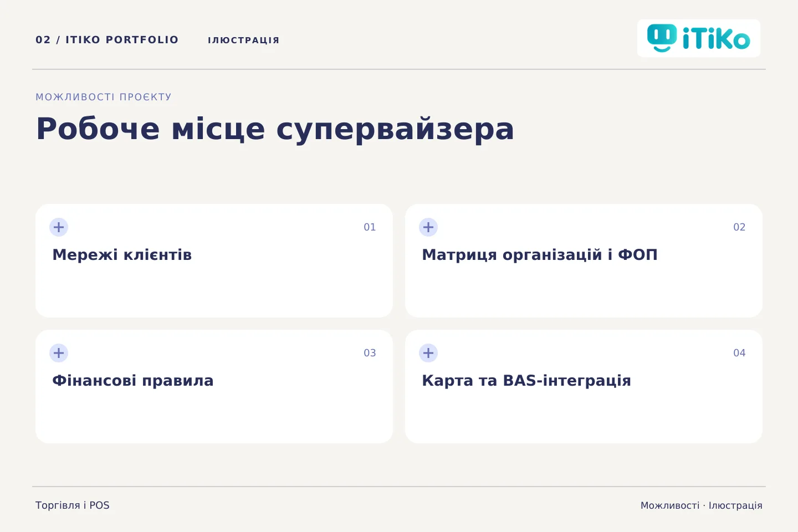The image size is (798, 532).
Task: Expand the plus icon for Карта та BAS-інтеграція
Action: (x=428, y=353)
